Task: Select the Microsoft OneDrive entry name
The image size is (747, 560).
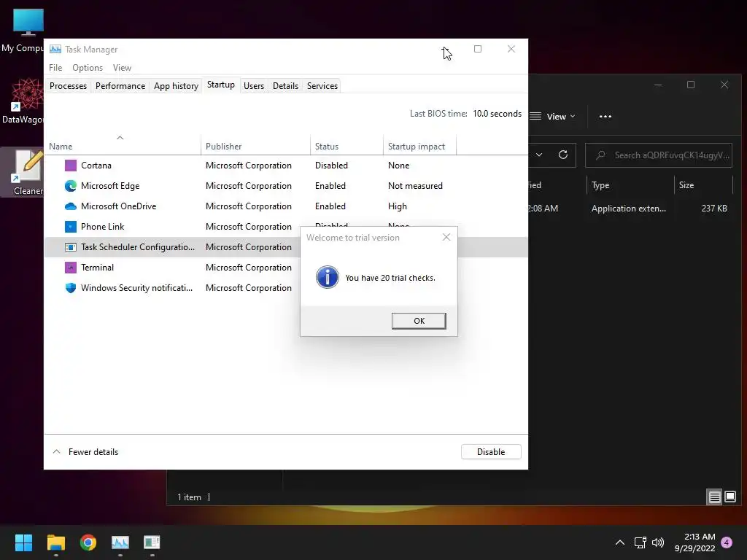Action: (119, 206)
